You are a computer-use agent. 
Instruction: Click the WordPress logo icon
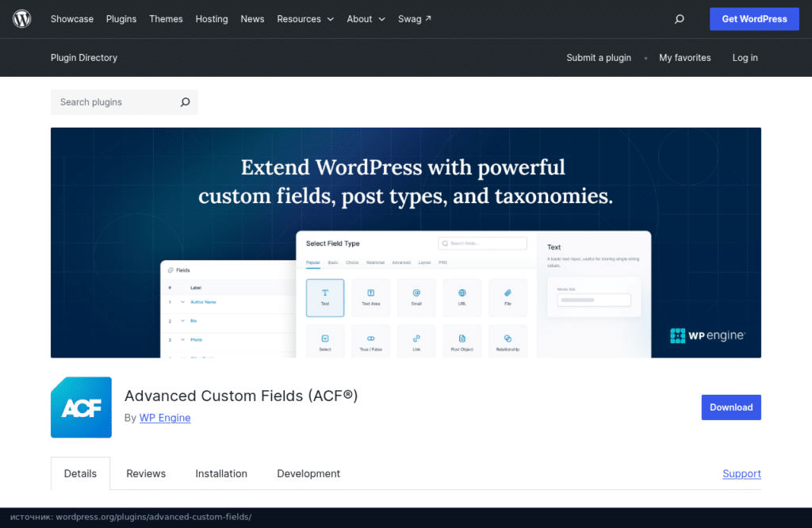(21, 19)
